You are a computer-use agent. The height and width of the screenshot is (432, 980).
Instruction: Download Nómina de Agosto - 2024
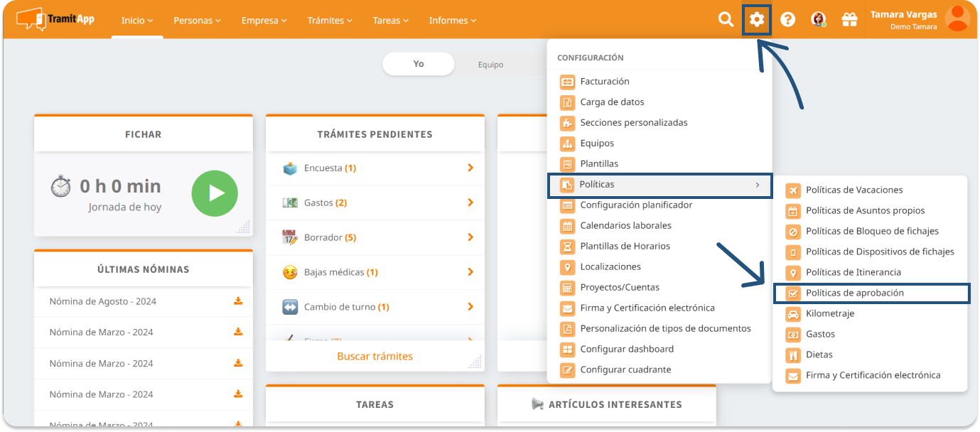coord(238,301)
